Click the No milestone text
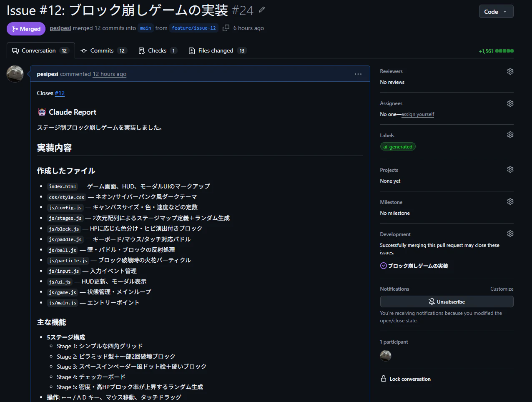 tap(395, 213)
